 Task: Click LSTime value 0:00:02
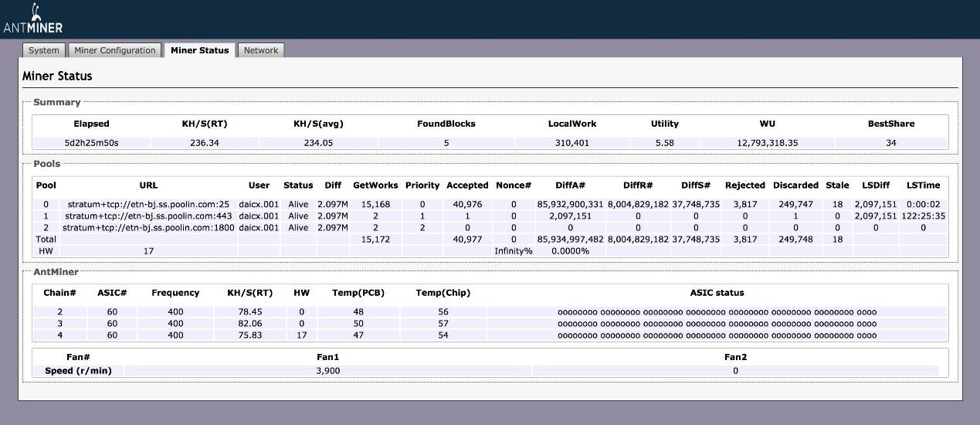tap(923, 205)
